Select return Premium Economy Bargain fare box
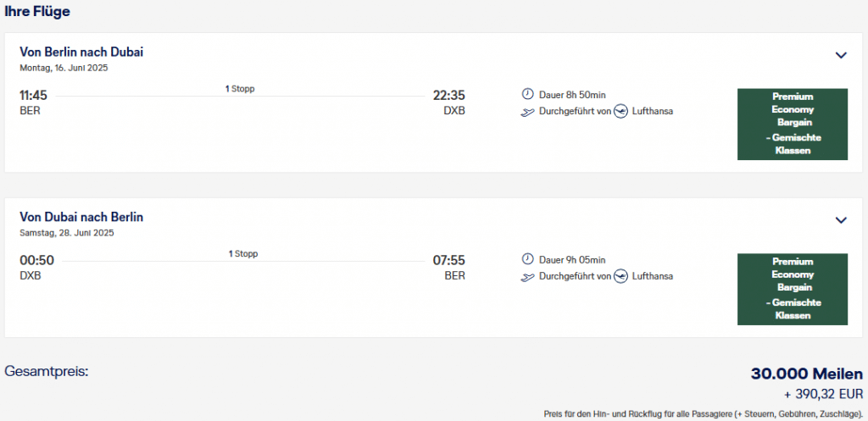The image size is (868, 421). (793, 289)
